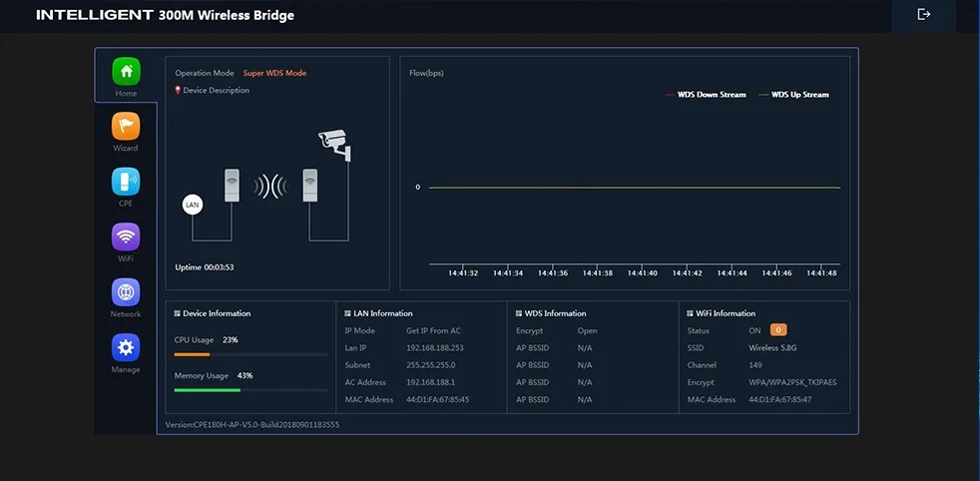Click the 14:41:40 time axis label
The width and height of the screenshot is (980, 481).
[643, 273]
